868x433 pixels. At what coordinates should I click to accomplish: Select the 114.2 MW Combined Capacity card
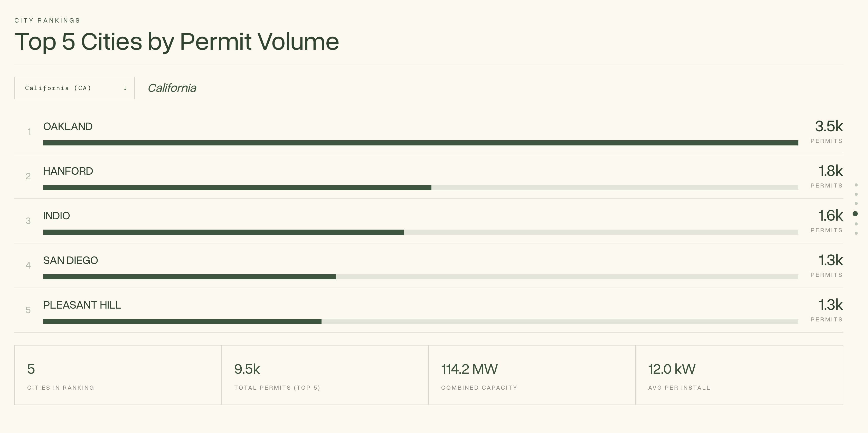(x=532, y=375)
